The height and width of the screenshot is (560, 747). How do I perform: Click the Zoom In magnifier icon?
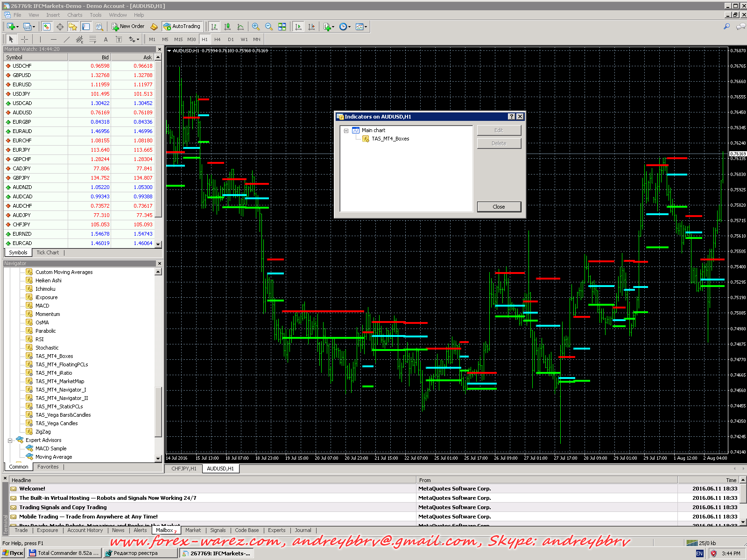click(255, 27)
